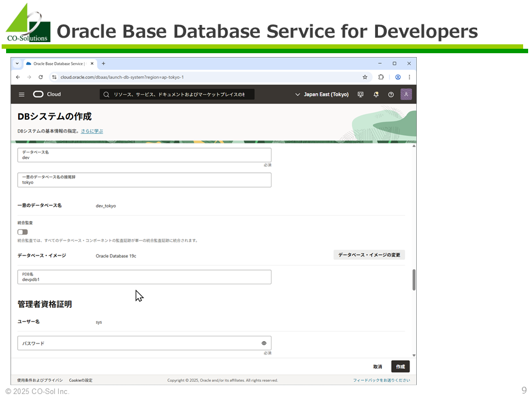This screenshot has width=532, height=399.
Task: Open the Oracle Cloud navigation hamburger menu
Action: click(x=22, y=94)
